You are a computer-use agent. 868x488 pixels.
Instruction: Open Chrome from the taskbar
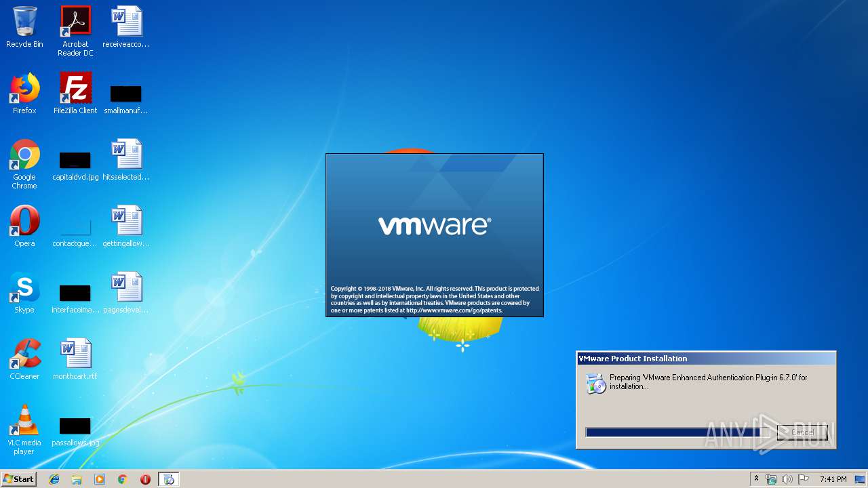coord(122,479)
